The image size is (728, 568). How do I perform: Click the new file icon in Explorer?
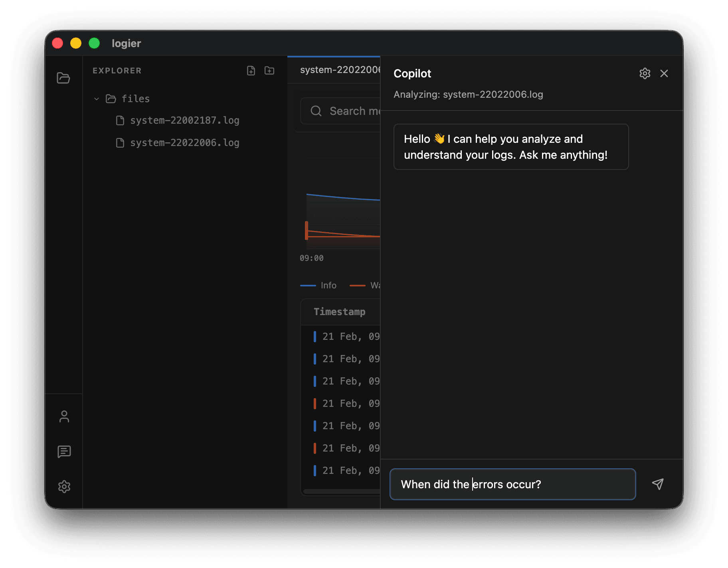tap(251, 71)
